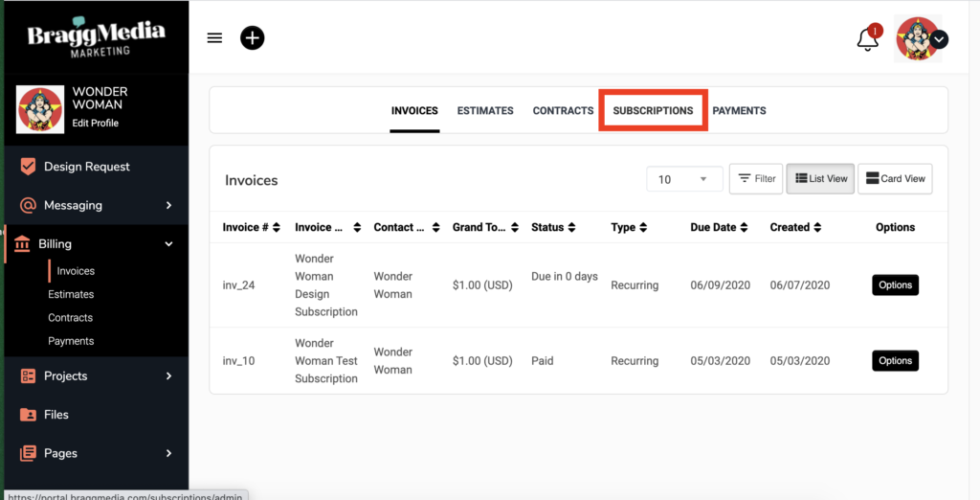Sort table by Status column
Screen dimensions: 980x500
coord(571,228)
